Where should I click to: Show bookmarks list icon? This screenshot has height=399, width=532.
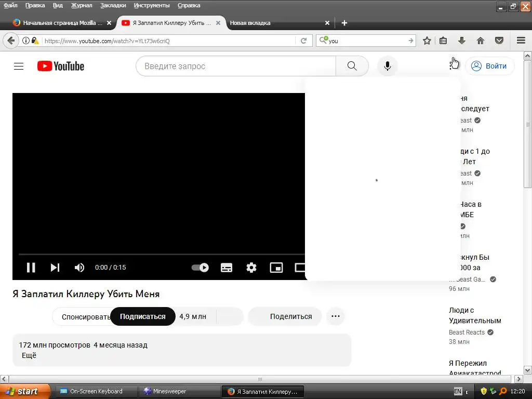443,41
